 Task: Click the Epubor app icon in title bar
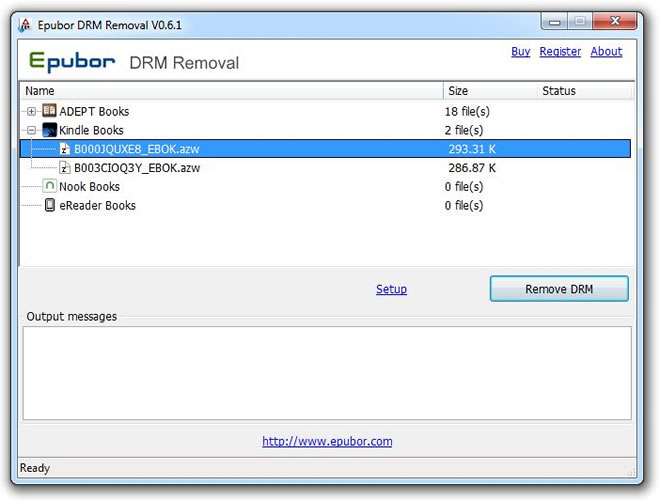click(x=25, y=25)
